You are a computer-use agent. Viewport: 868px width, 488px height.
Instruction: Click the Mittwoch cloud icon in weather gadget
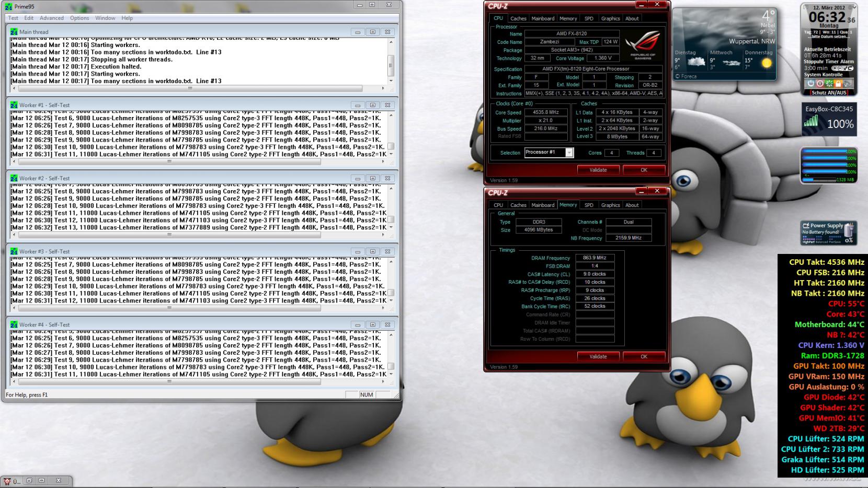[x=731, y=63]
